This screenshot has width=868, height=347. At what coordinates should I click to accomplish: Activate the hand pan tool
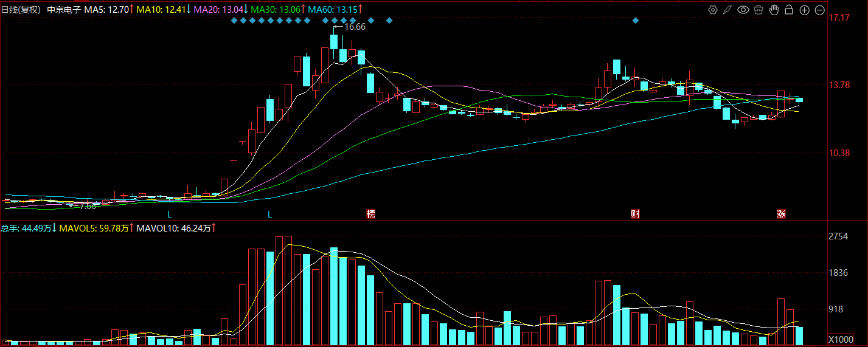tap(774, 10)
